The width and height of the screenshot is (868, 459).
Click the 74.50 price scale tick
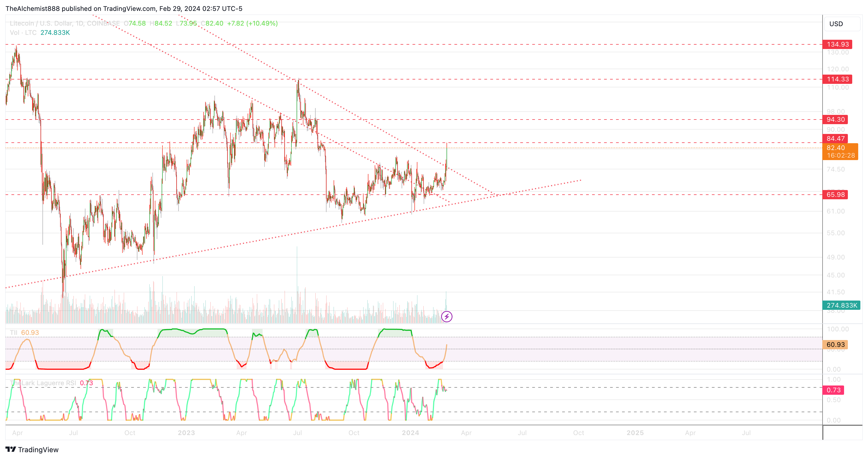(836, 169)
